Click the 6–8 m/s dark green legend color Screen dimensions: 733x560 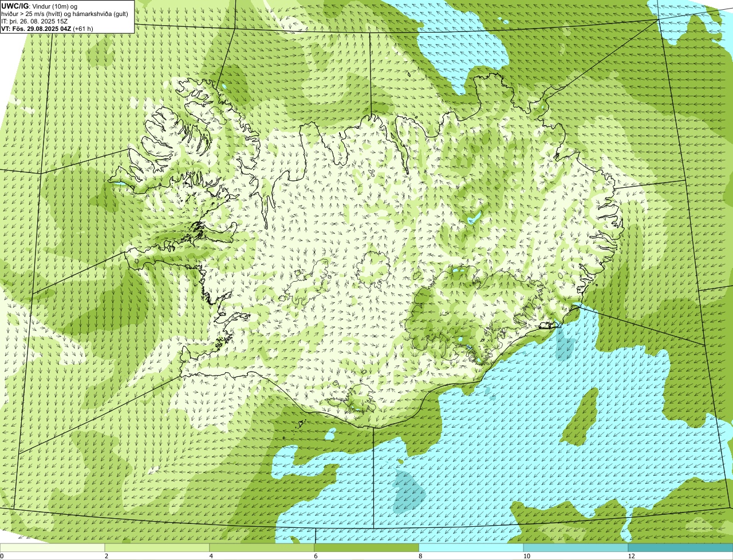coord(367,548)
